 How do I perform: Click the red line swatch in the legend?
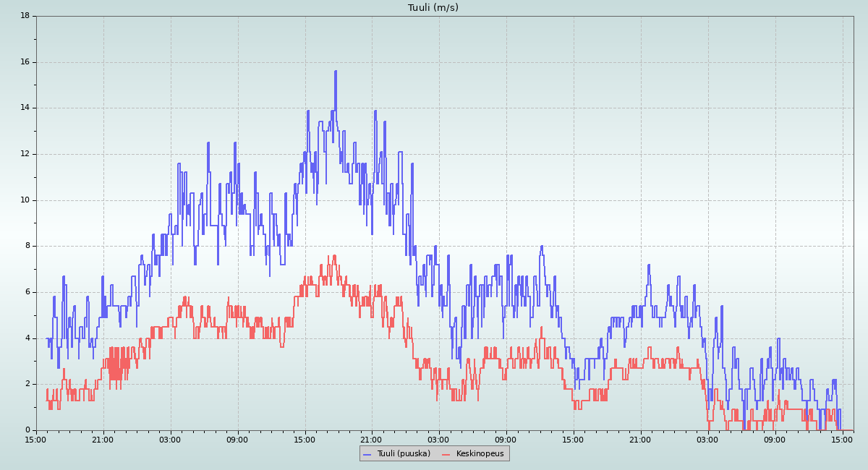coord(446,454)
